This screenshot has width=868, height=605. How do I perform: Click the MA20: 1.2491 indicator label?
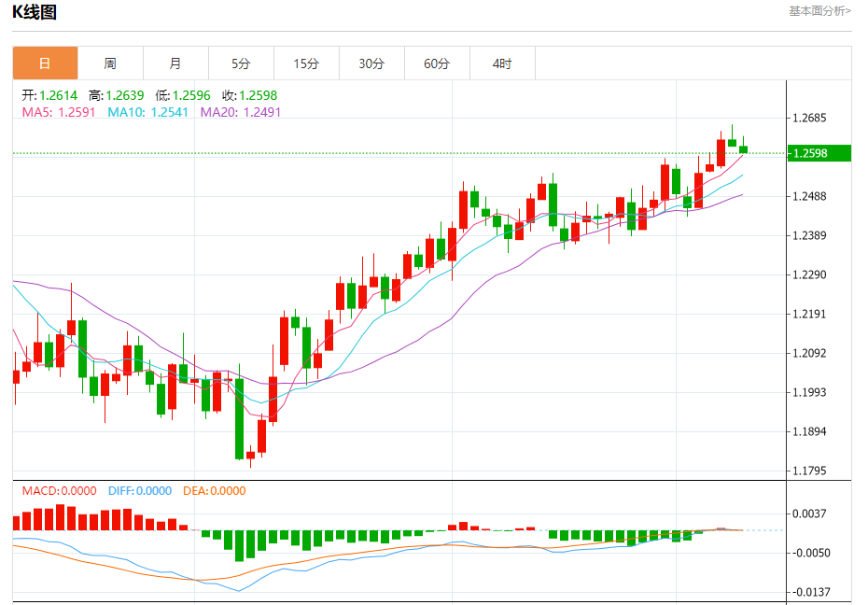[x=241, y=112]
